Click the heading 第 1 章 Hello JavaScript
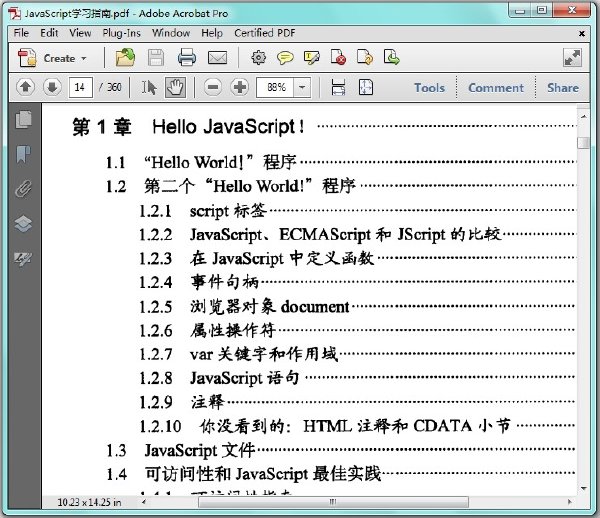The width and height of the screenshot is (600, 518). [x=189, y=127]
